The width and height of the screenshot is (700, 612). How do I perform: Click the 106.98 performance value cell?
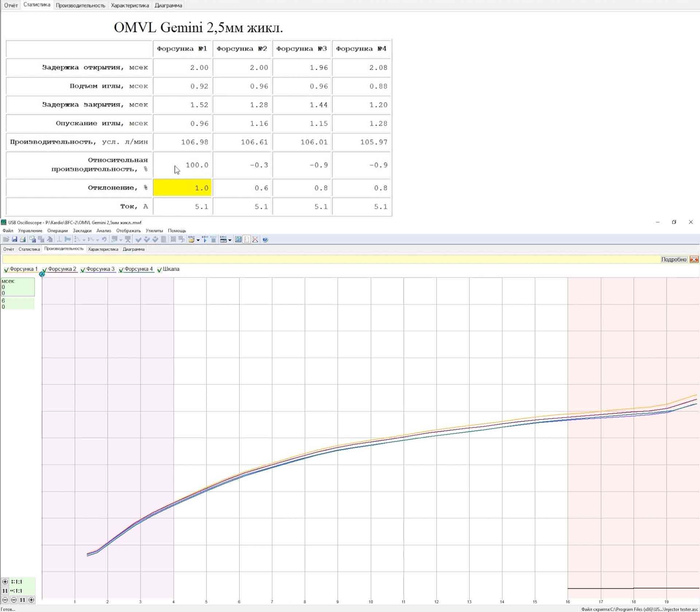[x=182, y=142]
